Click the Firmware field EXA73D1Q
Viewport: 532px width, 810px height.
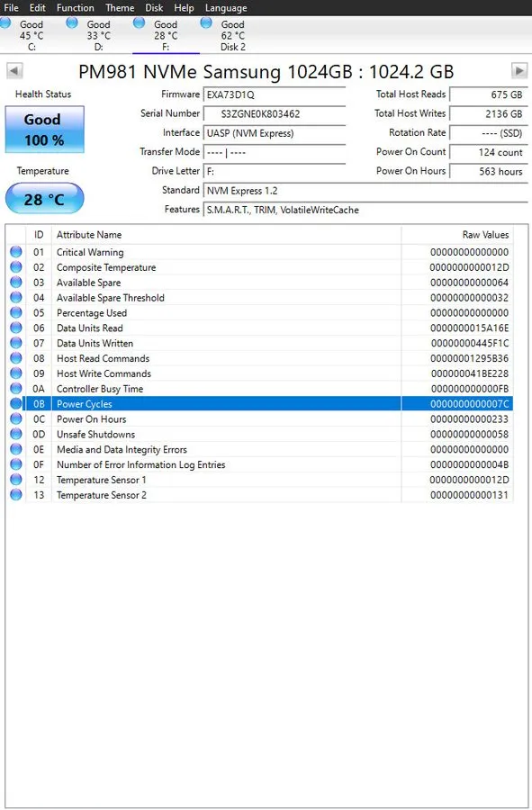tap(275, 94)
